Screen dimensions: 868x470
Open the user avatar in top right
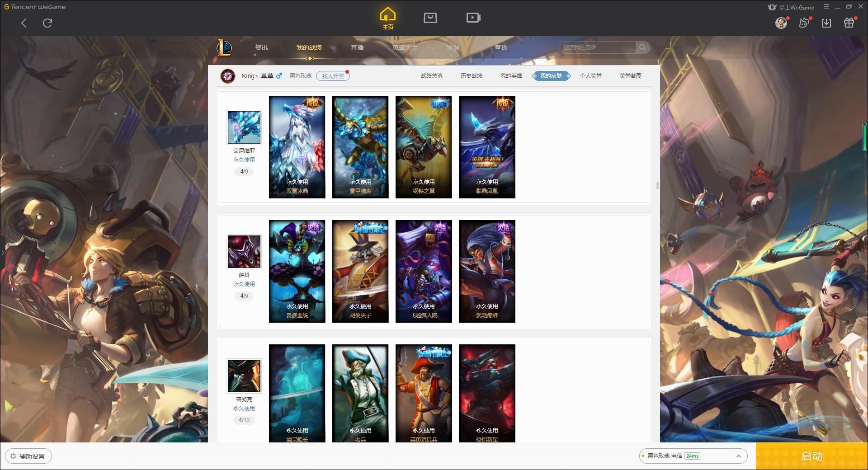pyautogui.click(x=781, y=23)
